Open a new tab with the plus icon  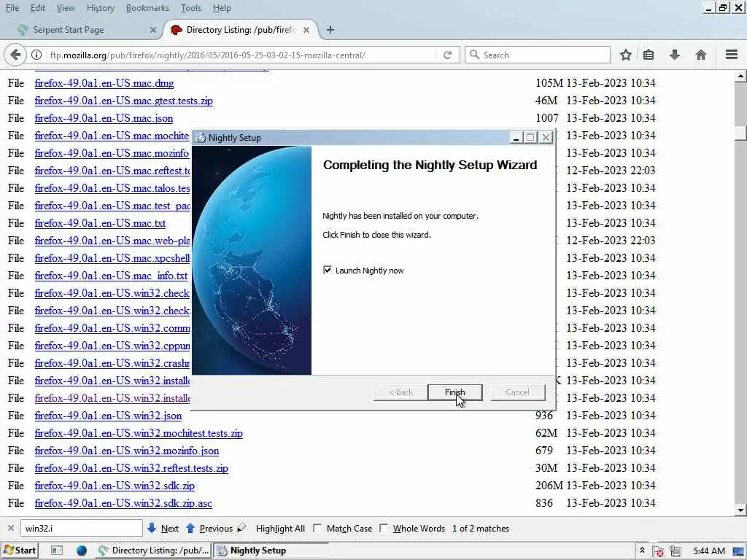point(330,30)
